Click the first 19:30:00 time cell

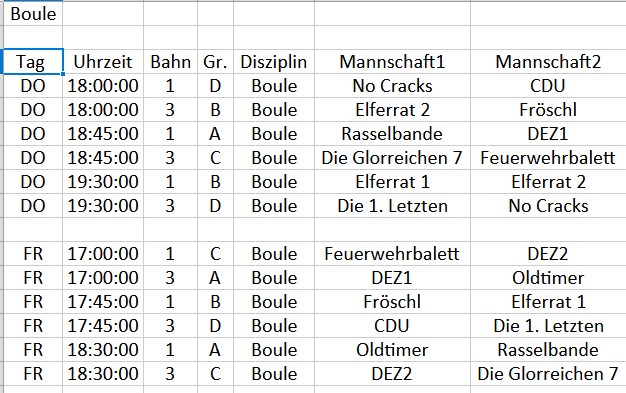pyautogui.click(x=103, y=182)
